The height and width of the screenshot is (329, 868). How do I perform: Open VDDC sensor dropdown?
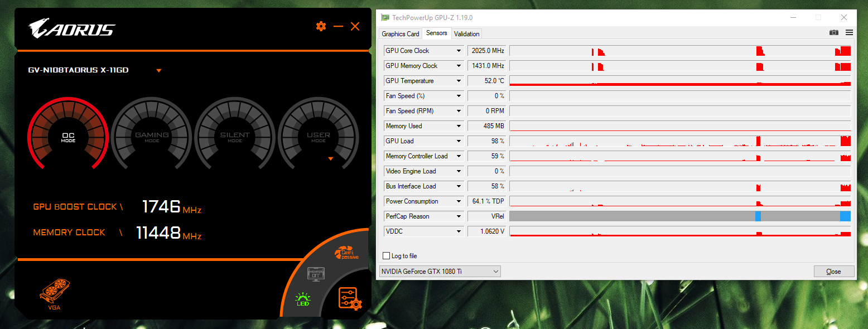click(459, 231)
